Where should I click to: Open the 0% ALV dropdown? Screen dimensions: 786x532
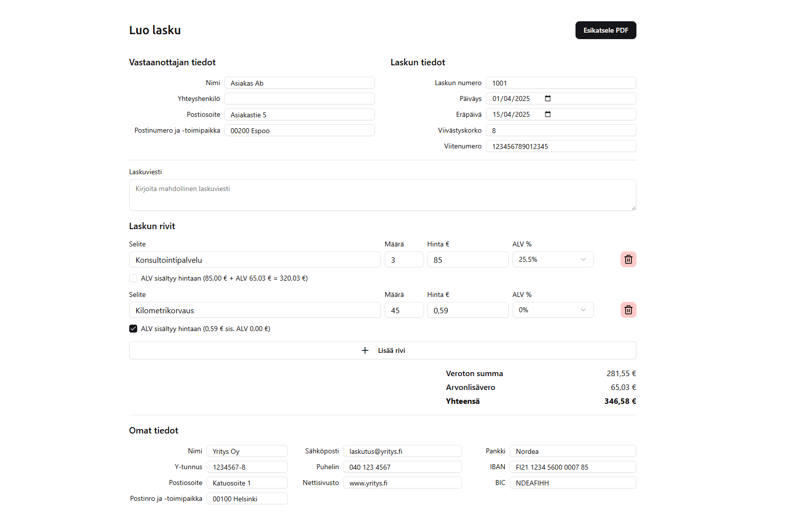click(x=553, y=310)
